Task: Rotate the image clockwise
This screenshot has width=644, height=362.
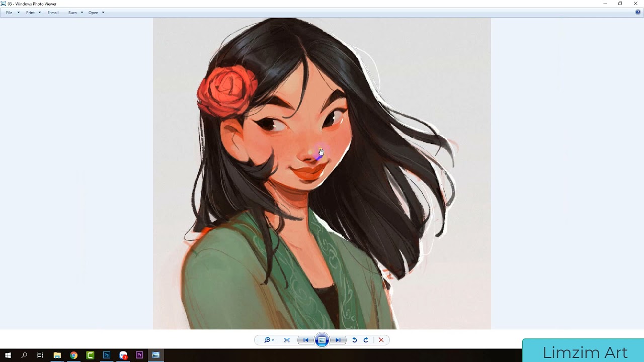Action: coord(366,340)
